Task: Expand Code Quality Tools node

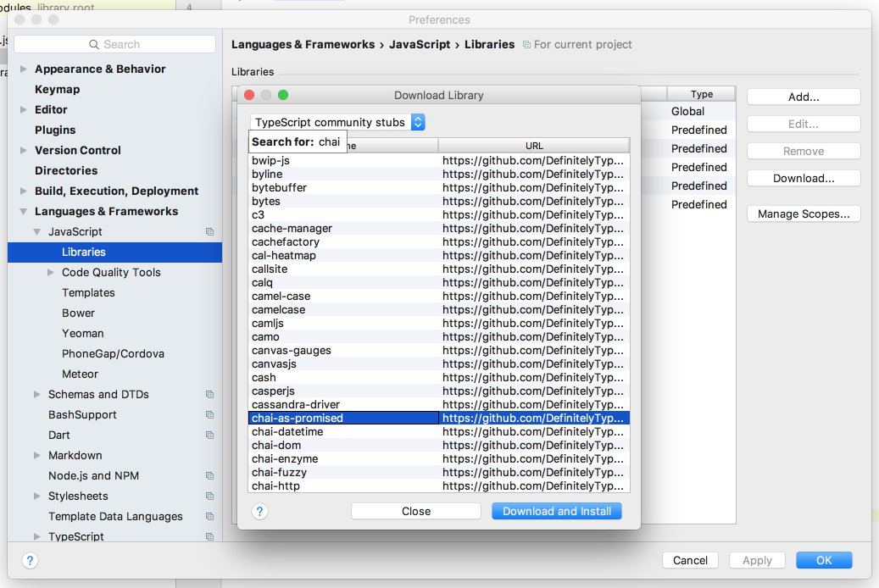Action: click(x=51, y=273)
